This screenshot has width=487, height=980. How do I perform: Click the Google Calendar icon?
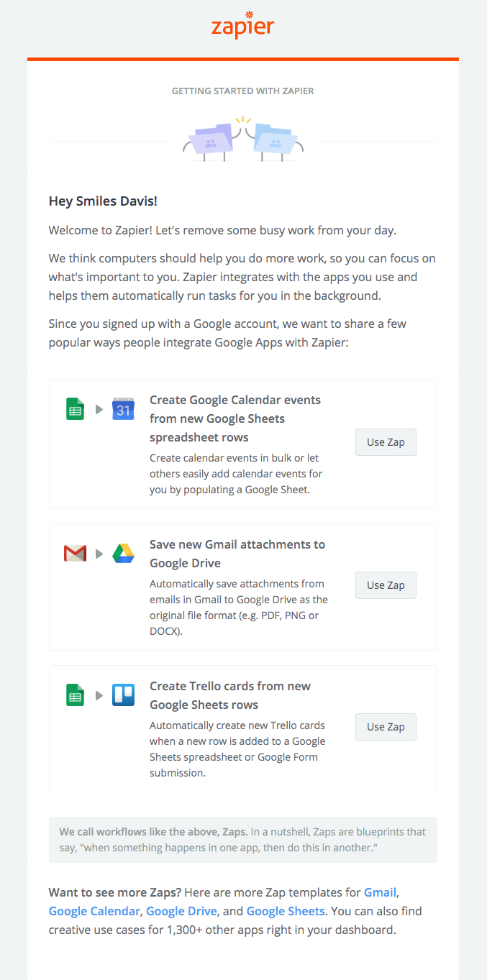(123, 409)
